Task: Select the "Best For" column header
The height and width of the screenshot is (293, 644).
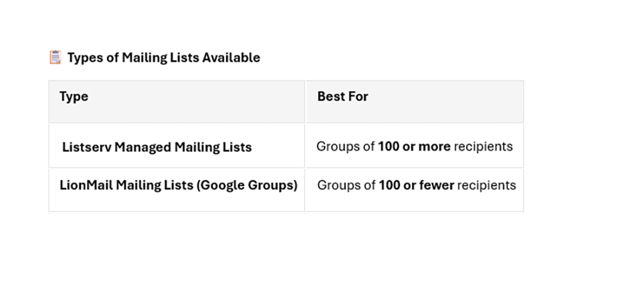Action: (343, 97)
